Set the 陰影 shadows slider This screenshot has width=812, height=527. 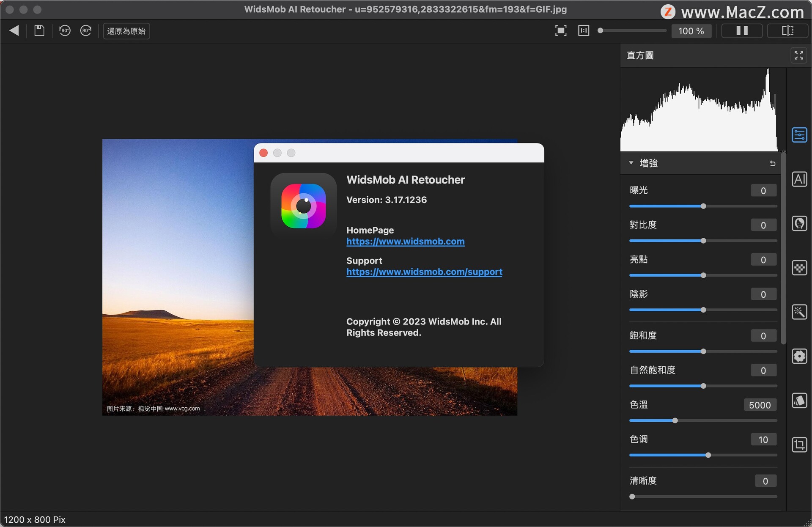point(703,310)
